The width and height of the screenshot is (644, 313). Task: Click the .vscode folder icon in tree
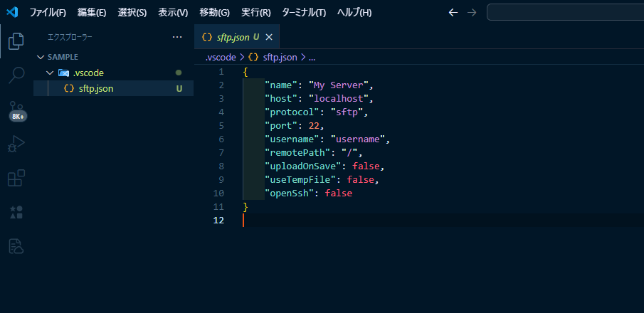click(x=63, y=73)
